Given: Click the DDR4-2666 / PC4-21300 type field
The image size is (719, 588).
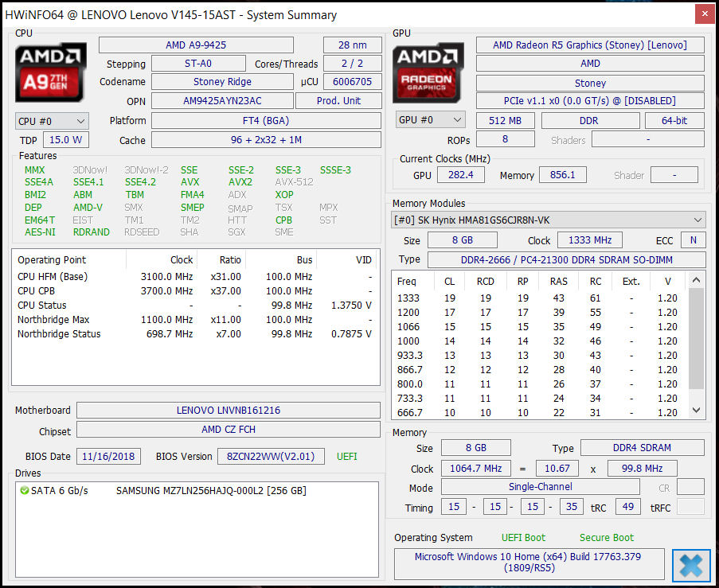Looking at the screenshot, I should 566,260.
